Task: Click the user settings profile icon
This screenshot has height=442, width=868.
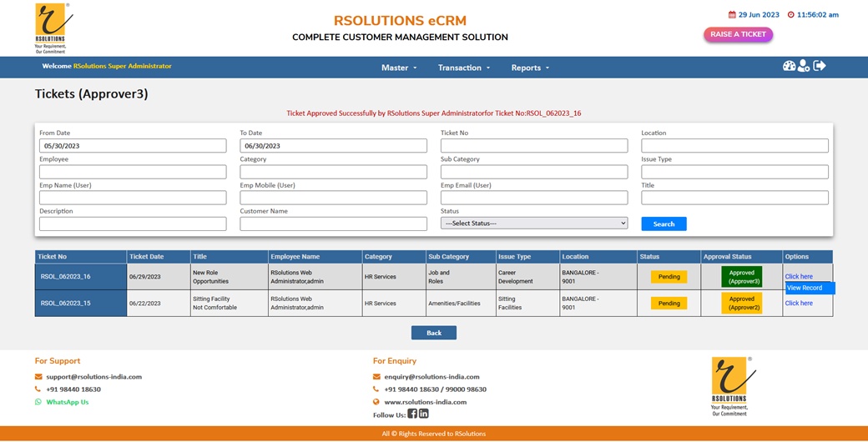Action: click(804, 66)
